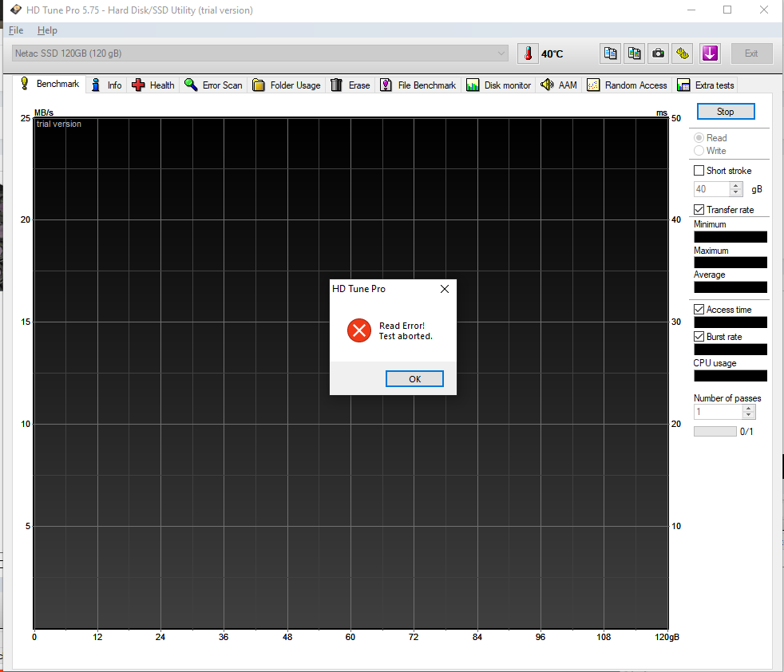
Task: Open the Health tab
Action: 153,85
